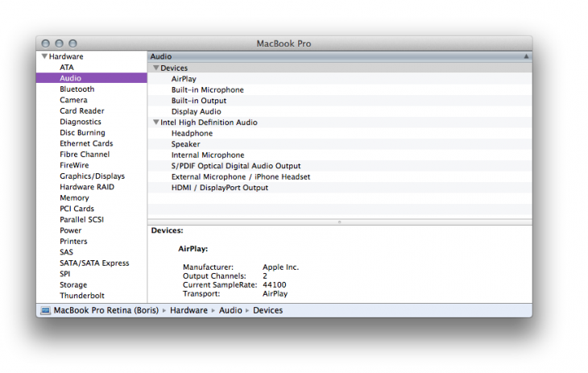Open the SATA/SATA Express category
The width and height of the screenshot is (588, 373).
pos(94,263)
